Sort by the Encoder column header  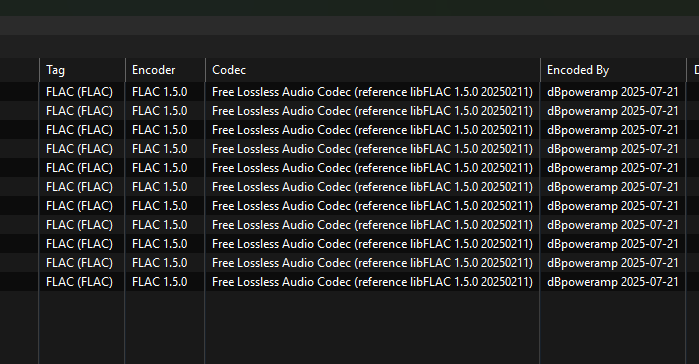coord(165,70)
